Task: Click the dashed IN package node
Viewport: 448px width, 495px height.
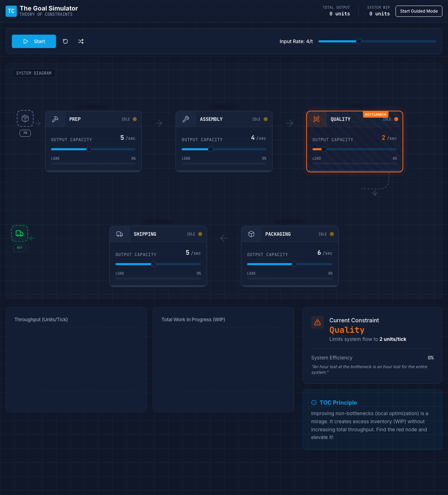Action: click(25, 118)
